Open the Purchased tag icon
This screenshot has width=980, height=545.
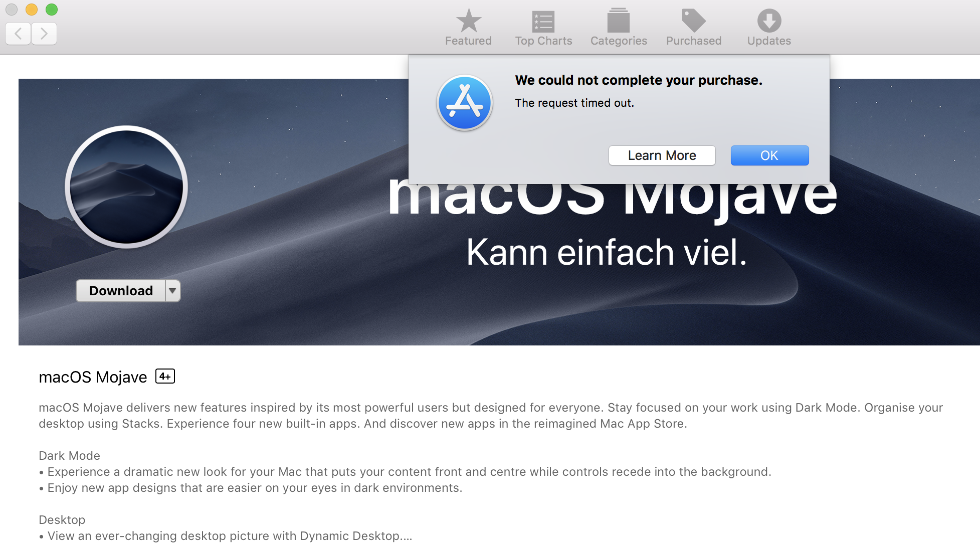pos(694,27)
